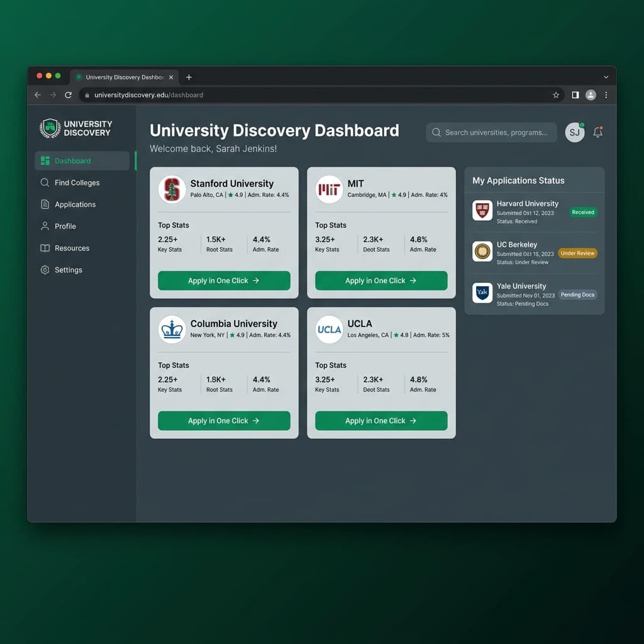Screen dimensions: 644x644
Task: Click the address bar URL universitydiscovery.edu/dashboard
Action: coord(148,95)
